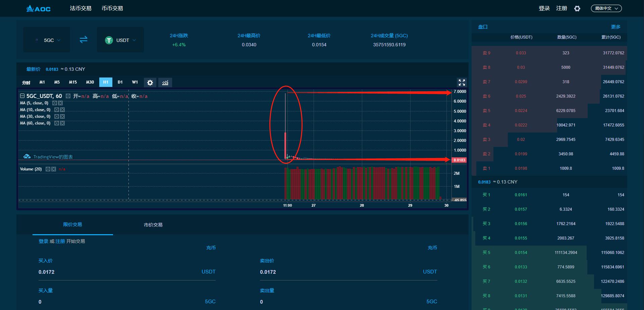Click the USDT Tether coin icon

tap(109, 40)
